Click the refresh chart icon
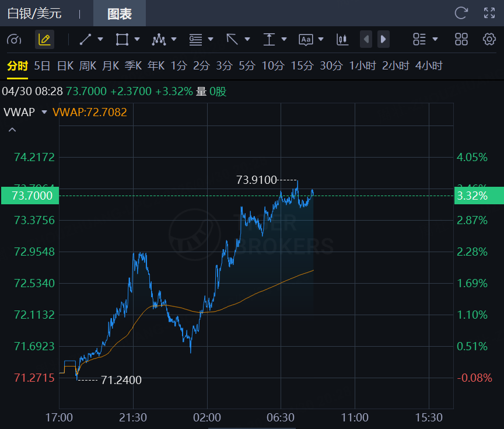This screenshot has width=504, height=429. point(461,13)
